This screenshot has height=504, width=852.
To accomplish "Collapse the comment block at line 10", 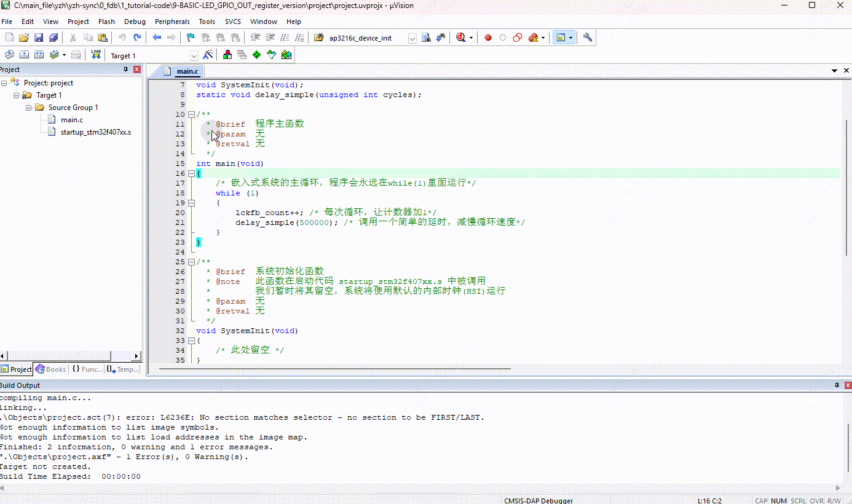I will coord(191,114).
